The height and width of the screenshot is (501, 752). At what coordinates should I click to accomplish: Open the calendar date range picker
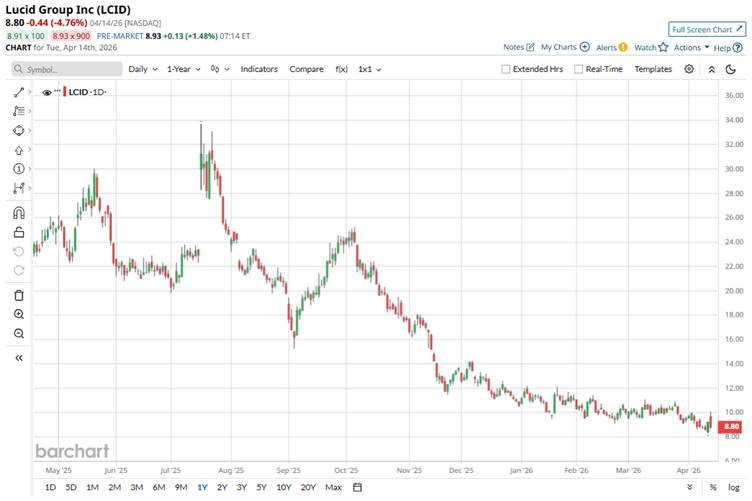coord(357,487)
